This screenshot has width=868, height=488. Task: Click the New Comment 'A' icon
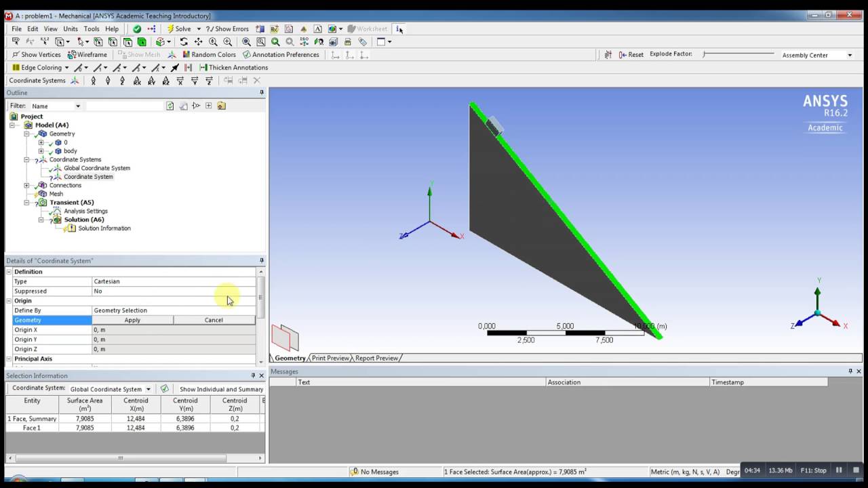pyautogui.click(x=317, y=29)
